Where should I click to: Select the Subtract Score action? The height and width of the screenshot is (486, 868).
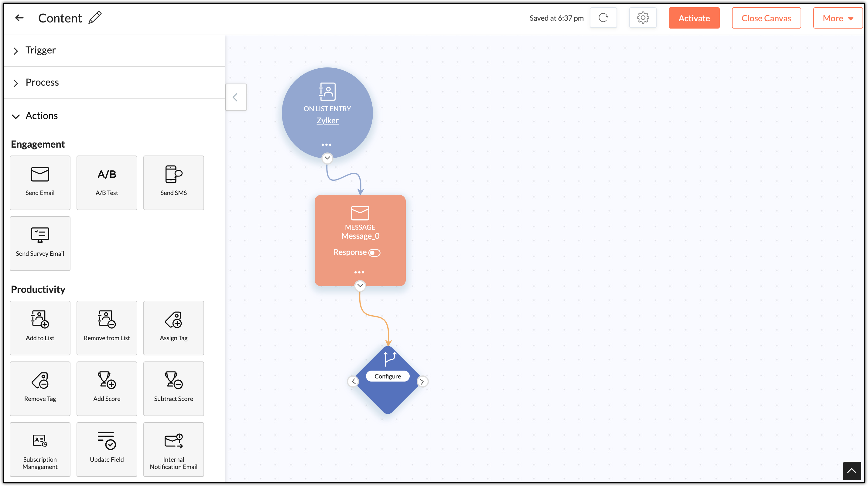coord(173,388)
